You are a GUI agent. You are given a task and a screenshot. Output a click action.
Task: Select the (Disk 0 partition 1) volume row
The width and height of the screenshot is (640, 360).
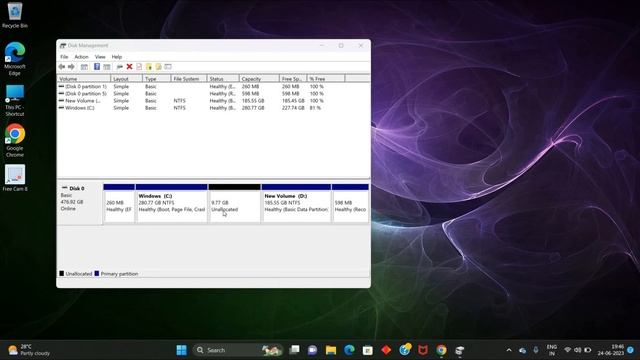213,87
